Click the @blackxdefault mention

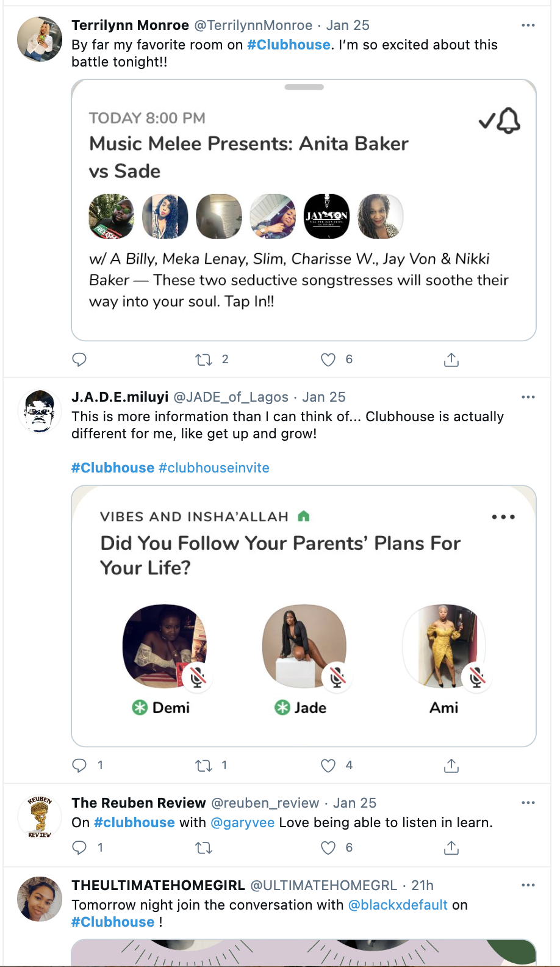click(398, 905)
